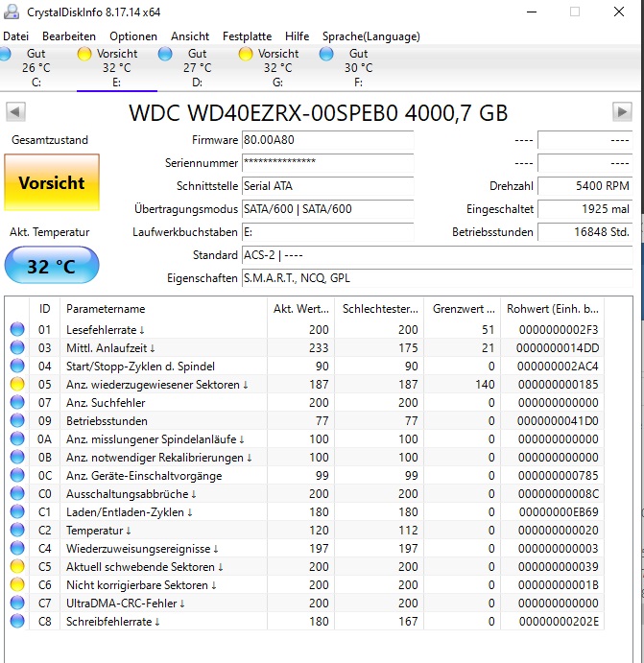Click the Drehzahl value 5400 RPM

pyautogui.click(x=585, y=186)
